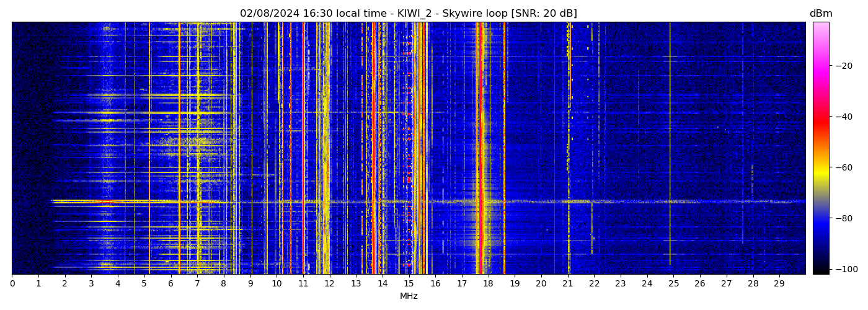Select the 25 MHz axis tick label

coord(673,283)
